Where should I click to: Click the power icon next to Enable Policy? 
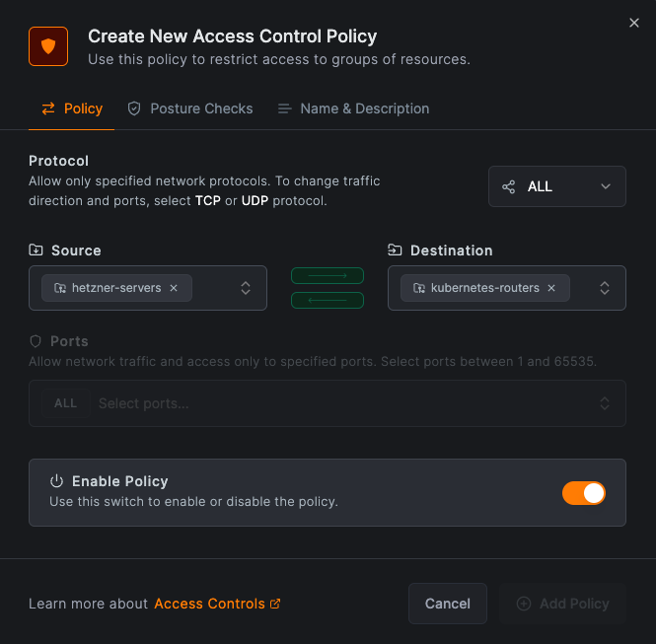(x=56, y=481)
